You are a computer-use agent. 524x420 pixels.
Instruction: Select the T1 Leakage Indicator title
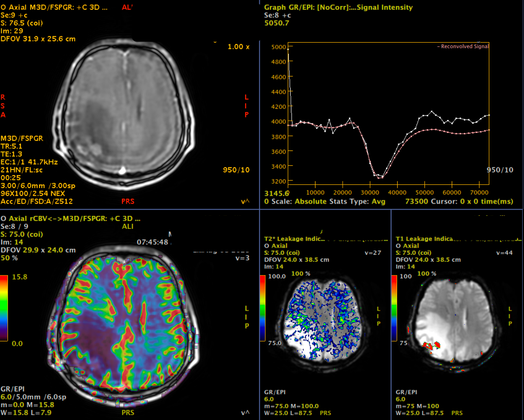(425, 237)
